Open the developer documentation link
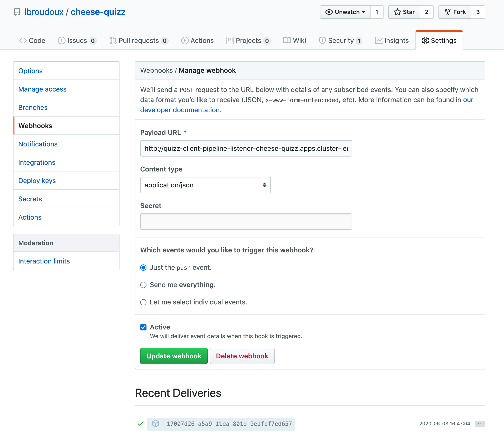The image size is (504, 434). (x=180, y=110)
